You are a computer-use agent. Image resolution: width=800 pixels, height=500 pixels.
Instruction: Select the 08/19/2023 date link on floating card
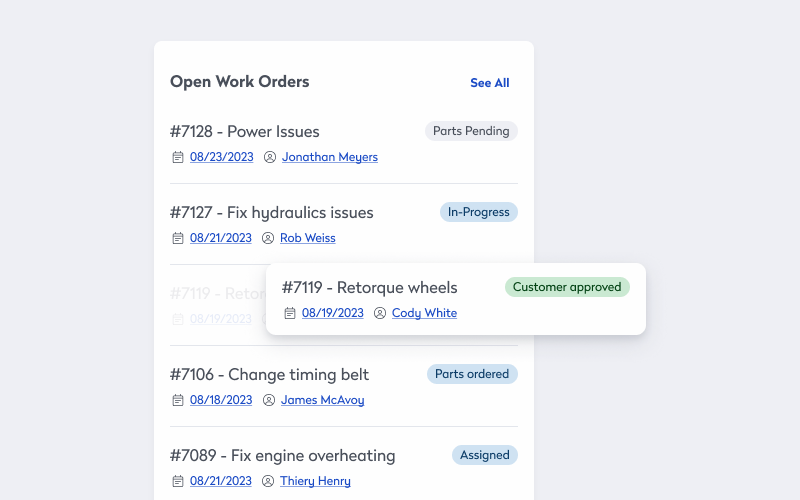click(x=333, y=313)
